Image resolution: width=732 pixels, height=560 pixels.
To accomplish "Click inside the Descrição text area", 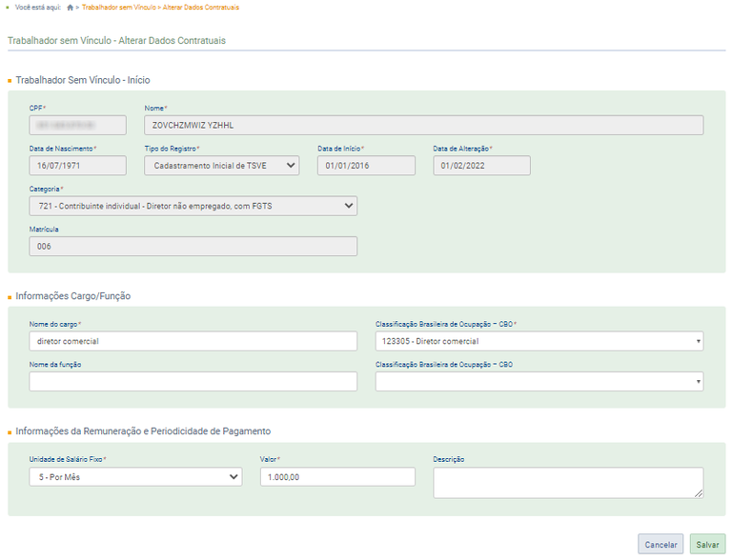I will [567, 482].
